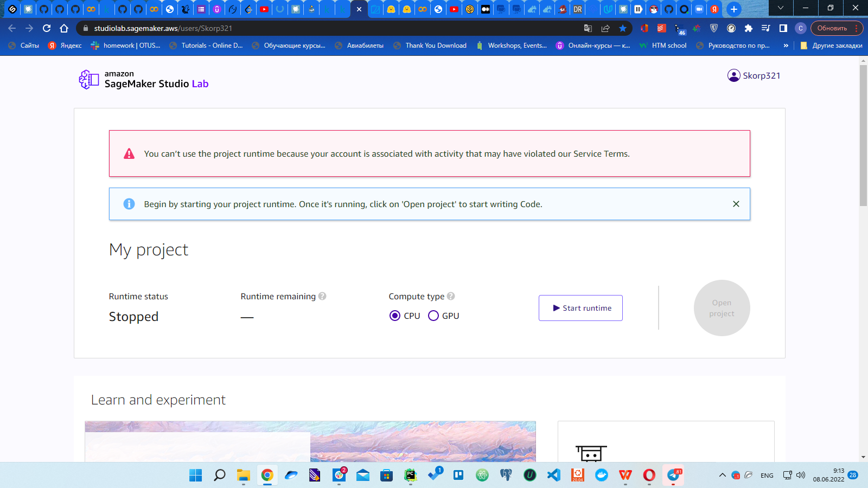The height and width of the screenshot is (488, 868).
Task: Show hidden system tray icons
Action: pyautogui.click(x=722, y=475)
